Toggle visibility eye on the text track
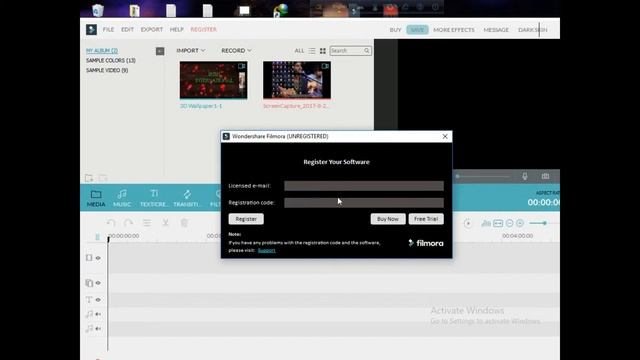The image size is (640, 360). (x=98, y=300)
